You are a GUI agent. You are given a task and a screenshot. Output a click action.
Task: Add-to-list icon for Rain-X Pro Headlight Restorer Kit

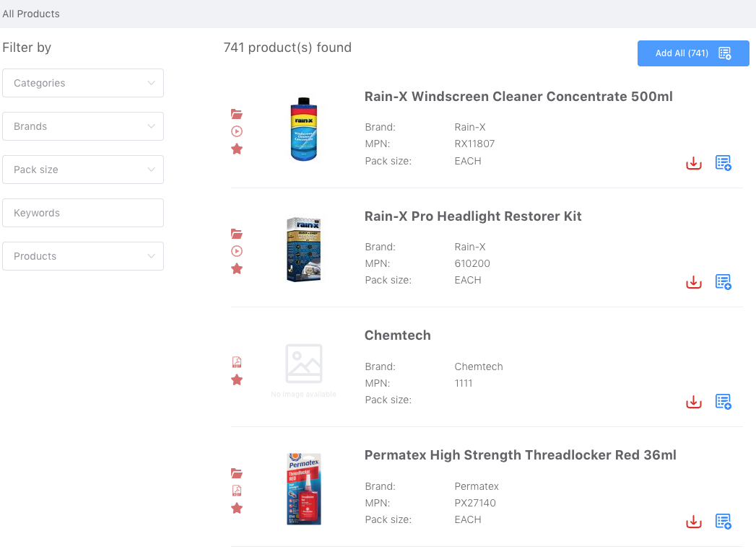tap(724, 282)
